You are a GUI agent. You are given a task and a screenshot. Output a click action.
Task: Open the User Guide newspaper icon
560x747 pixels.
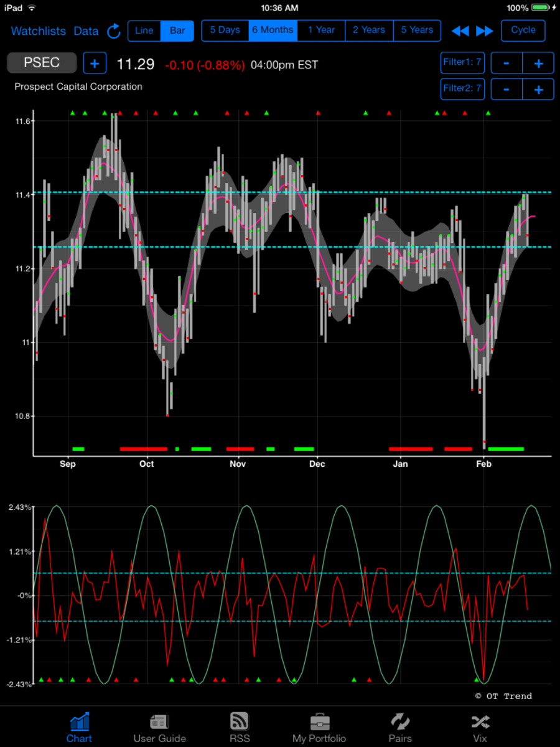click(159, 722)
